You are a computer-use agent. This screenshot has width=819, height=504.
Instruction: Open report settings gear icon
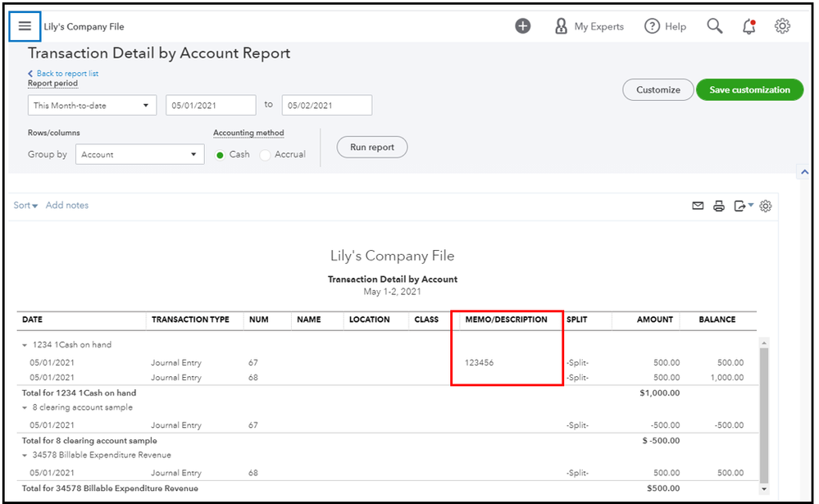tap(766, 206)
